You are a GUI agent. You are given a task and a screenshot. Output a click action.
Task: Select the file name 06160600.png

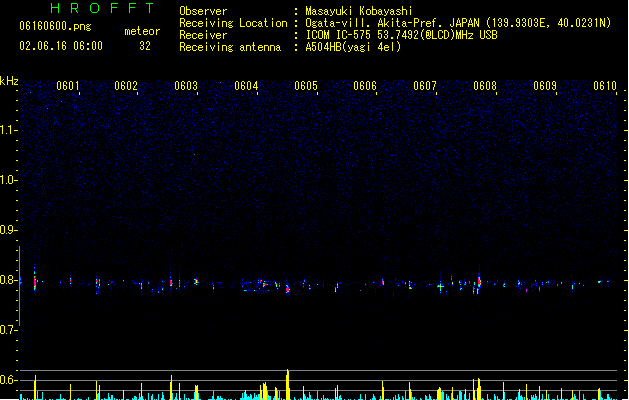pos(55,27)
